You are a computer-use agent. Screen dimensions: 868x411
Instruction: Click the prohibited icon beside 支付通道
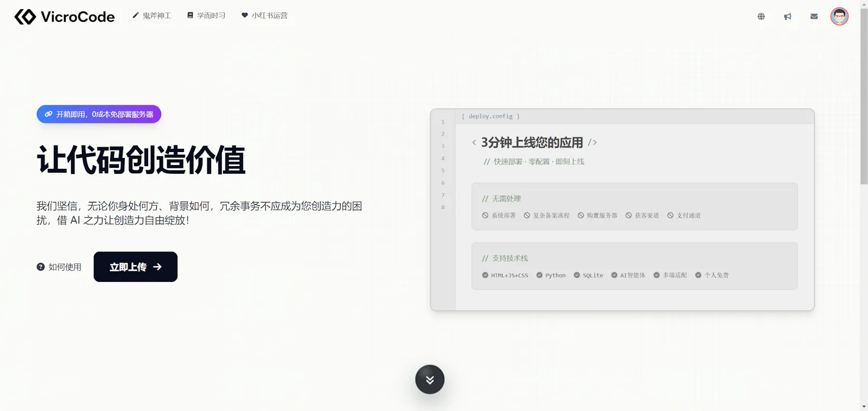point(671,216)
